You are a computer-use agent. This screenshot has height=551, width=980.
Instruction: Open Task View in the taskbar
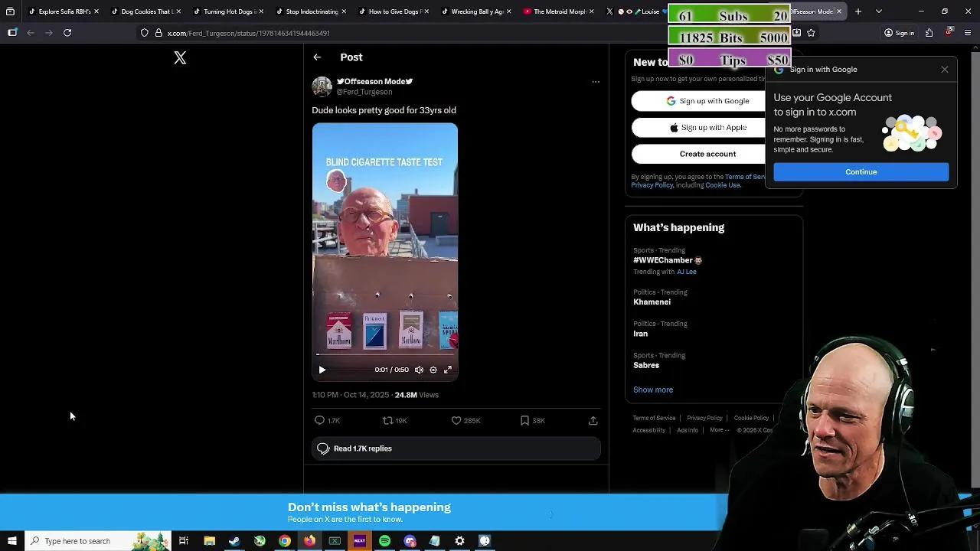(x=184, y=541)
